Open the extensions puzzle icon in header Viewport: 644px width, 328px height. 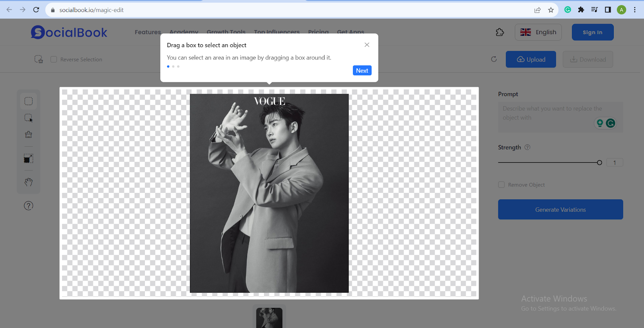(x=500, y=32)
